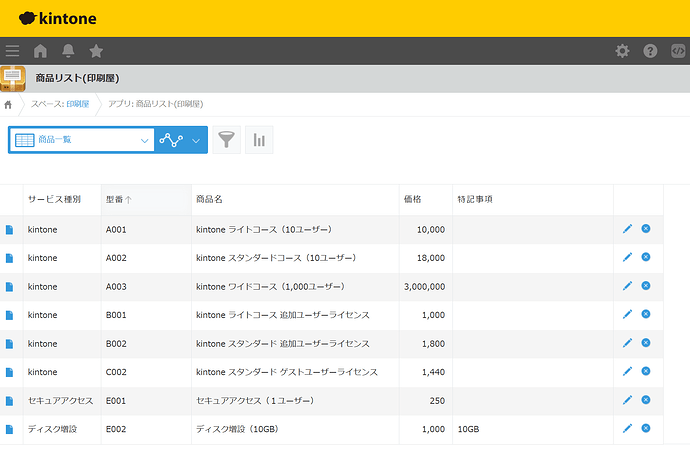Edit the A001 record with pencil icon
This screenshot has height=463, width=690.
click(627, 229)
